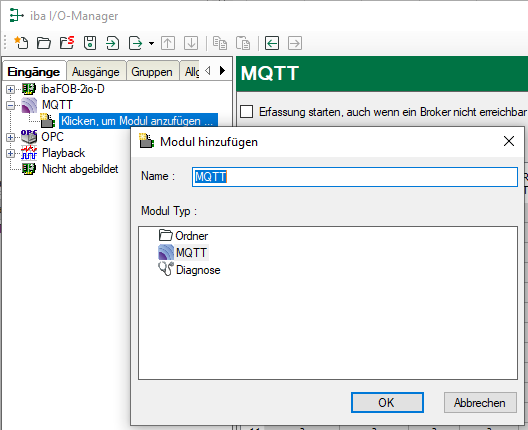528x430 pixels.
Task: Tick the 'Erfassung starten, auch wenn' checkbox
Action: click(x=246, y=112)
